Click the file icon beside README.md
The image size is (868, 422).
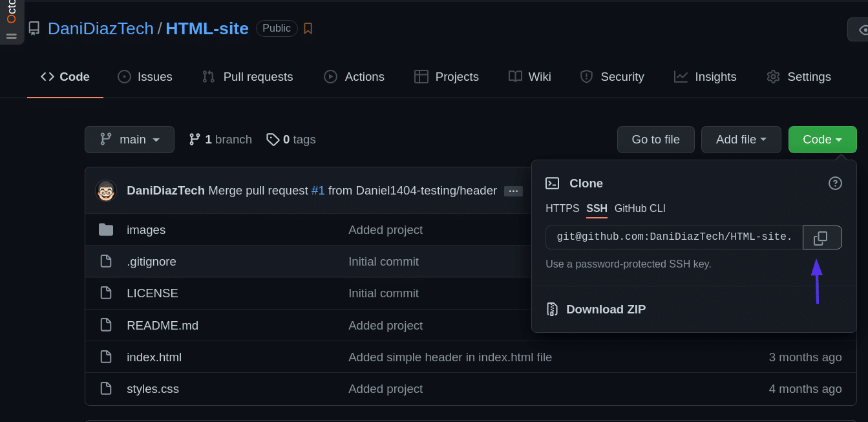(x=105, y=325)
